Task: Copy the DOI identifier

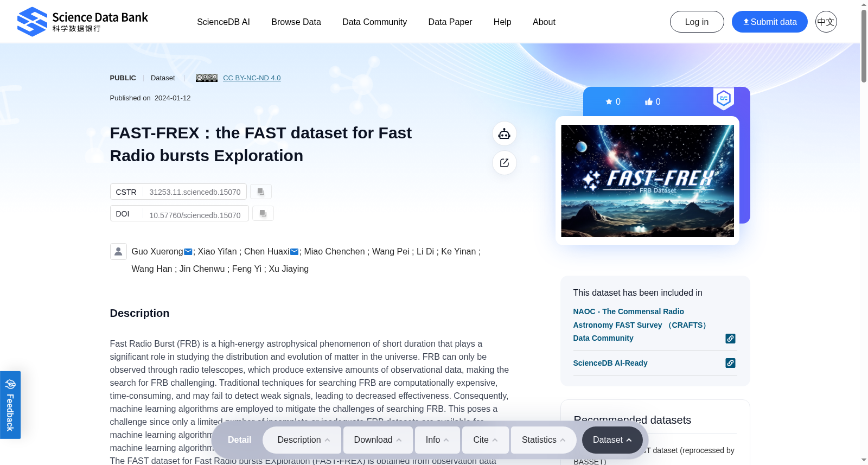Action: (263, 213)
